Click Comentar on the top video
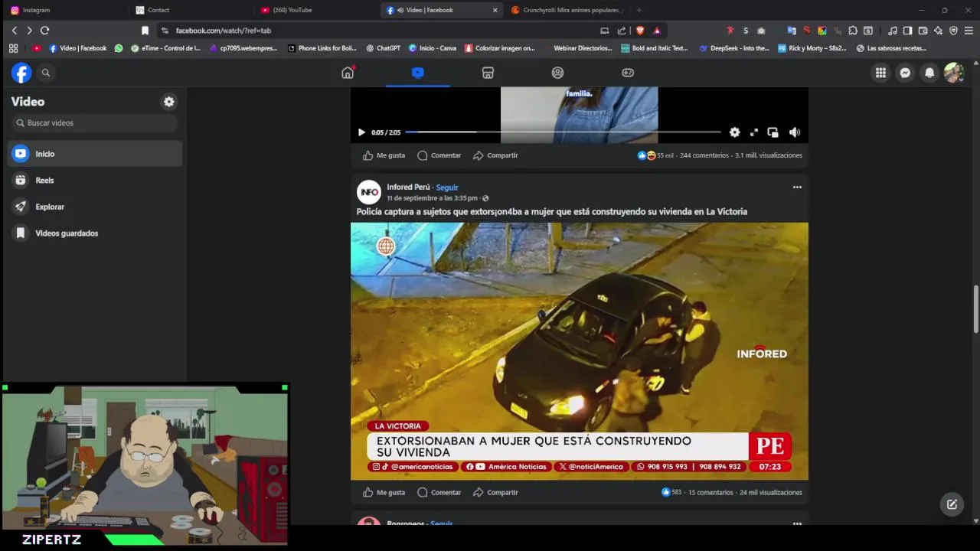 [x=439, y=155]
